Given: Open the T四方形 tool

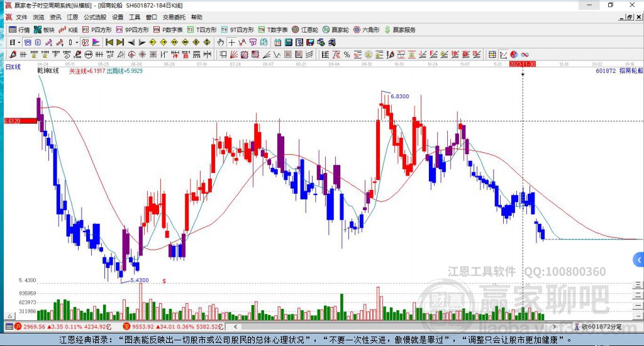Looking at the screenshot, I should pyautogui.click(x=202, y=30).
